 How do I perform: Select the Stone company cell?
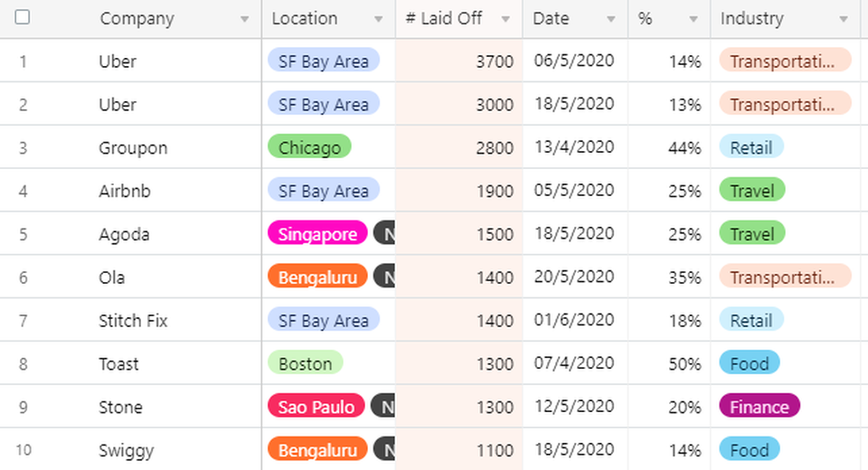(x=130, y=406)
